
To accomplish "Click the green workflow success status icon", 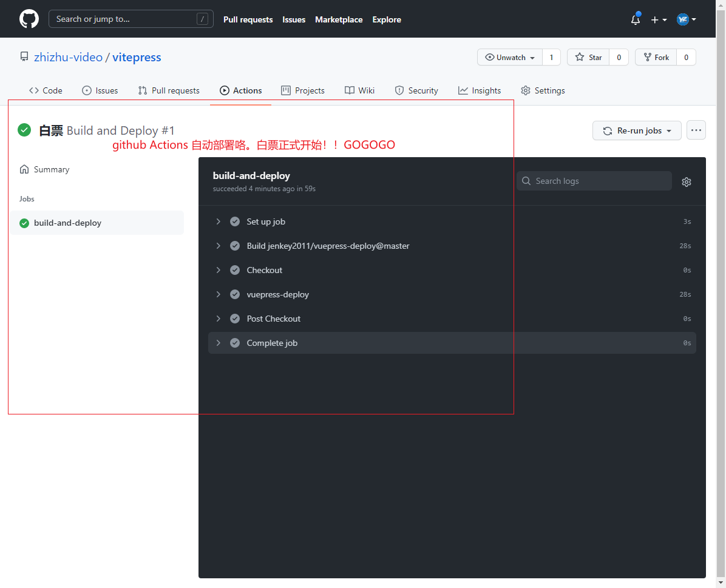I will point(24,130).
